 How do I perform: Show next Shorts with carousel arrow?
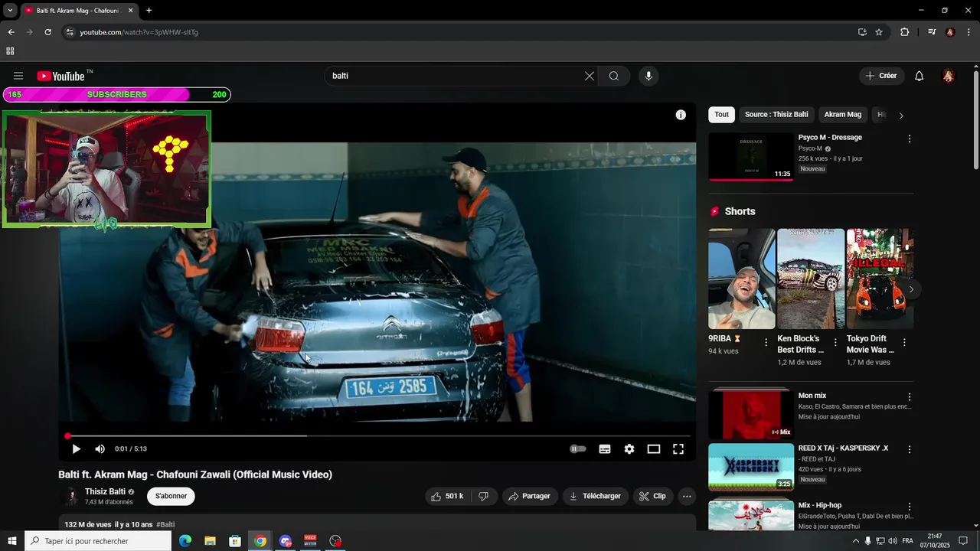click(911, 289)
